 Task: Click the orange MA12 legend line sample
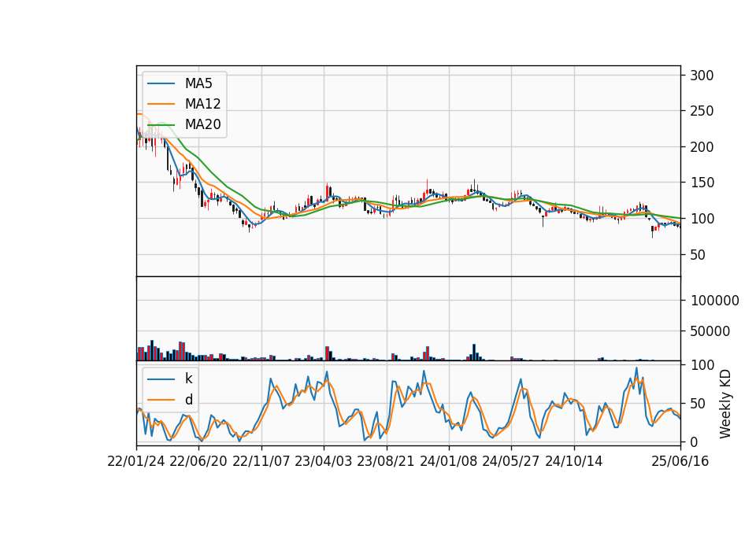click(161, 104)
